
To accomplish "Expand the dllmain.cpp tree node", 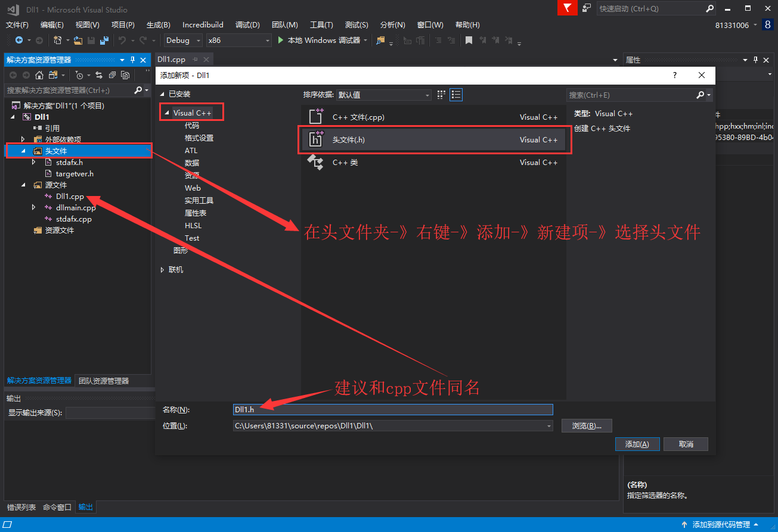I will [x=33, y=207].
